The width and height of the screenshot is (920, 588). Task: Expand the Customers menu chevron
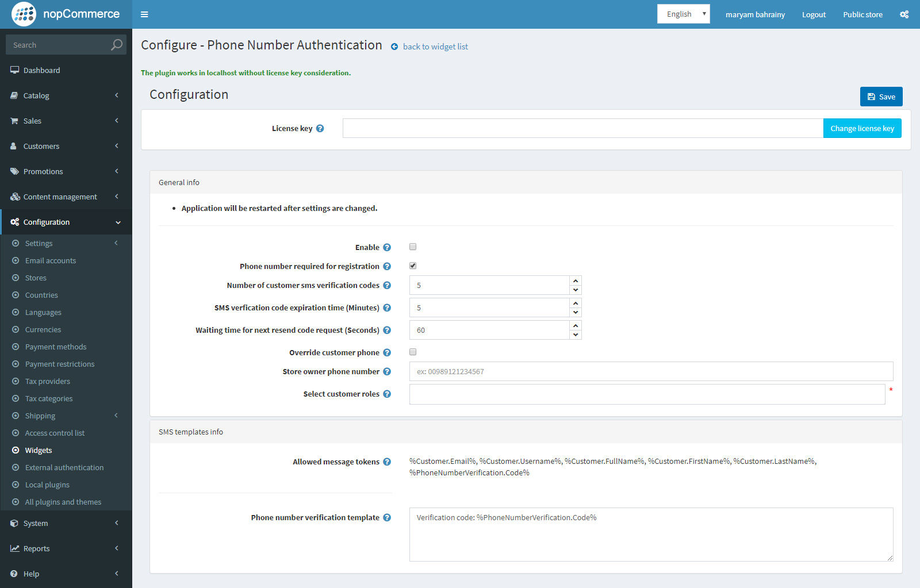[117, 146]
